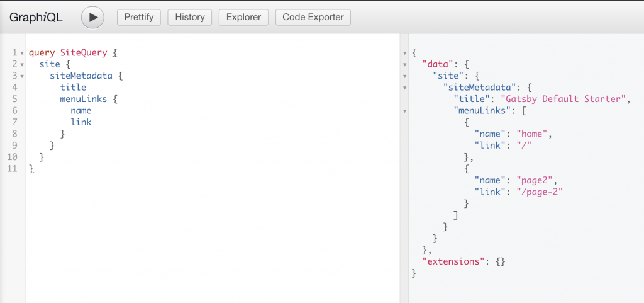Fold the site block on line 2
This screenshot has width=644, height=303.
pos(22,64)
